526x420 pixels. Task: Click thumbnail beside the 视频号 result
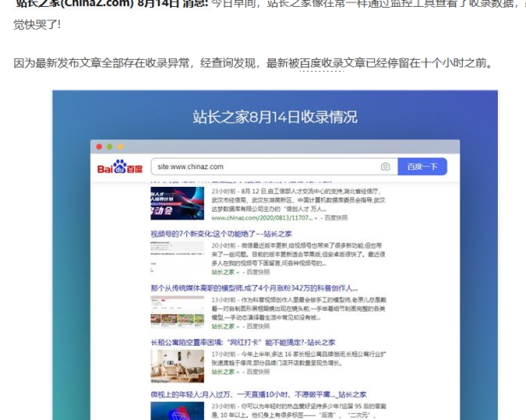(177, 258)
